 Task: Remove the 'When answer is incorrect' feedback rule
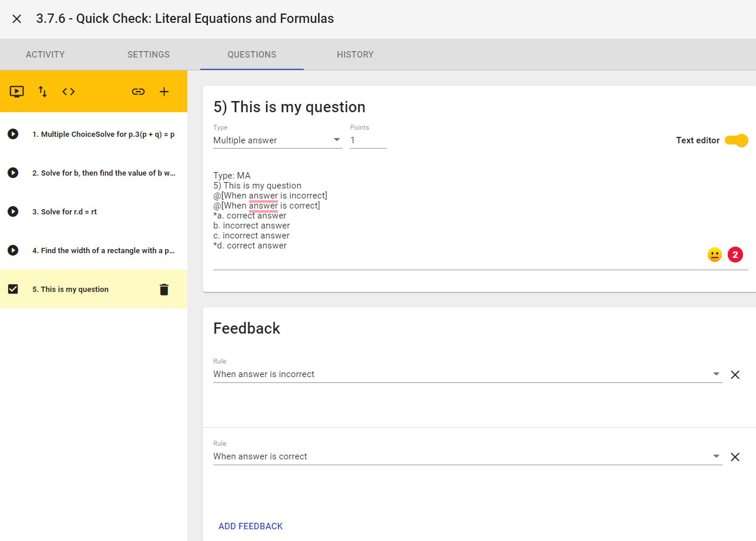coord(735,375)
